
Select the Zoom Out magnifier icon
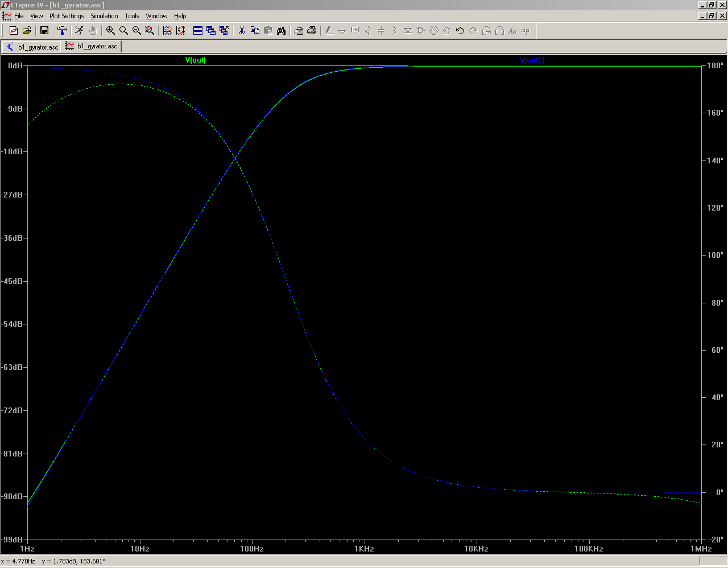[x=136, y=31]
